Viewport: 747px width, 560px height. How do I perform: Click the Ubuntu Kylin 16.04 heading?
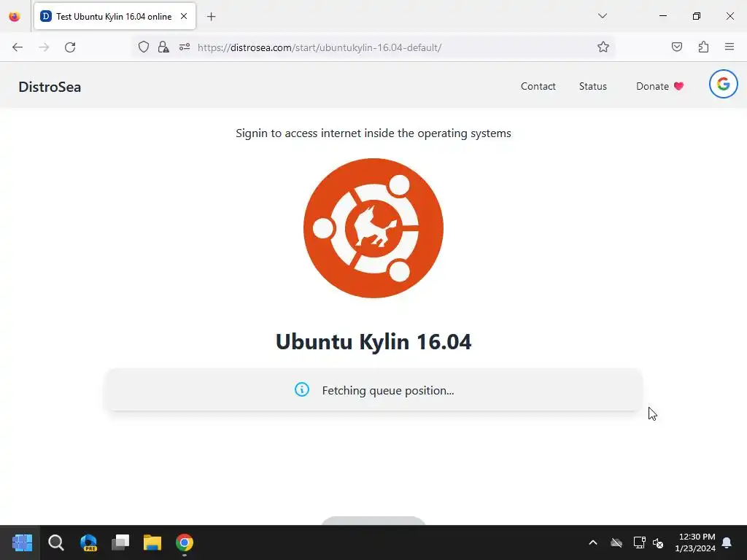pyautogui.click(x=373, y=341)
